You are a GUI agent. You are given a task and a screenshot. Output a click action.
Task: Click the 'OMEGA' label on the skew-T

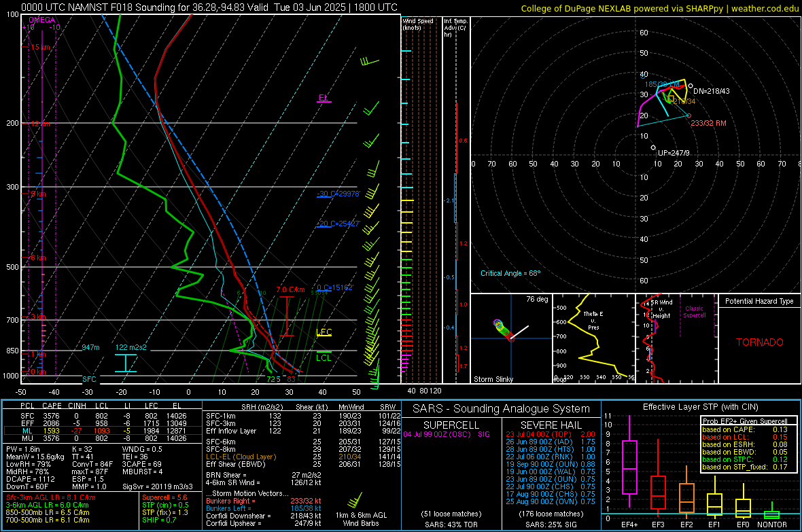pyautogui.click(x=42, y=20)
